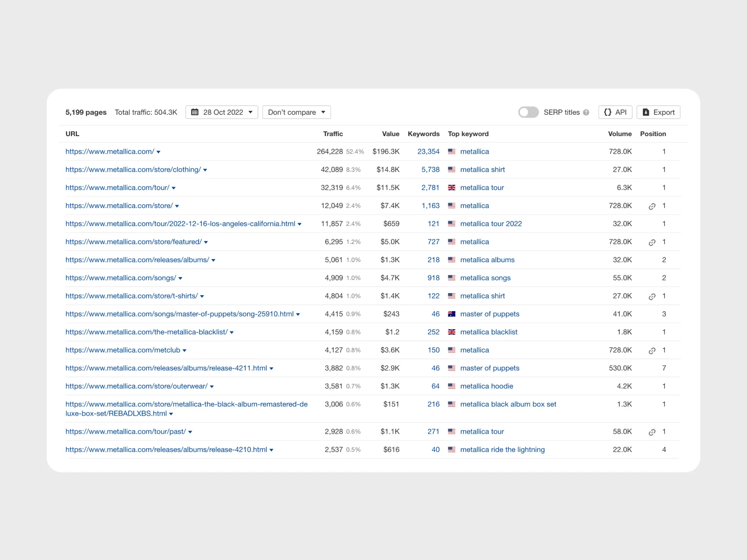
Task: Click the 5,199 pages label
Action: pos(86,112)
